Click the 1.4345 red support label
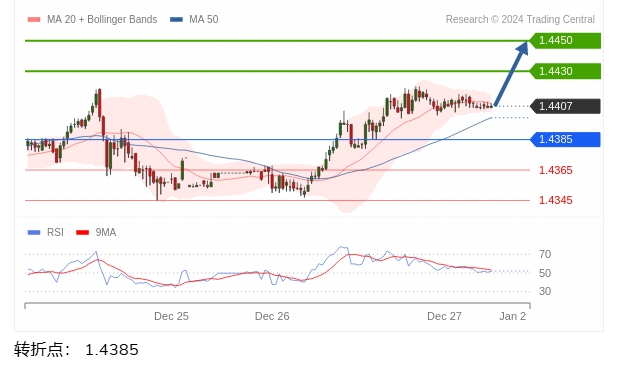 click(555, 200)
